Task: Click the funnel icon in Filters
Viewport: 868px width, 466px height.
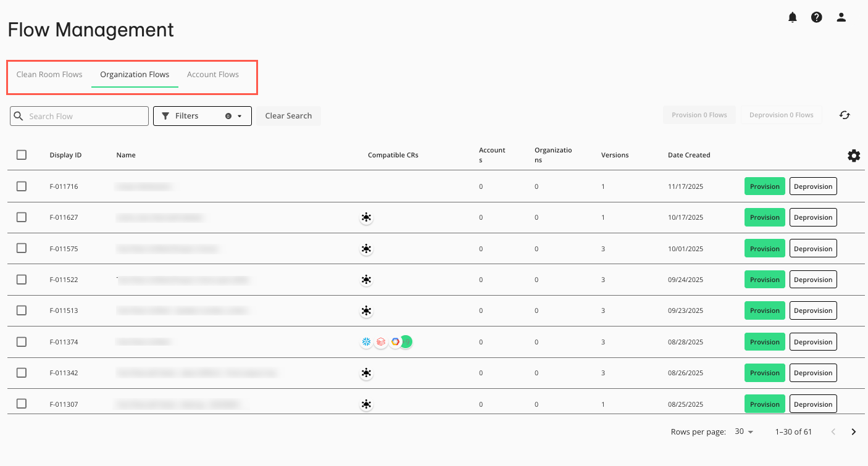Action: (165, 116)
